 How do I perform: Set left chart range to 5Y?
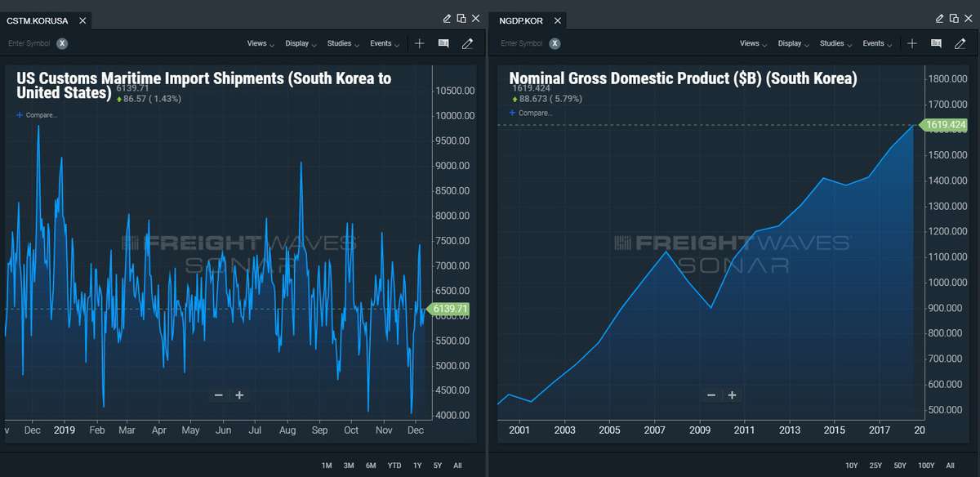tap(438, 466)
